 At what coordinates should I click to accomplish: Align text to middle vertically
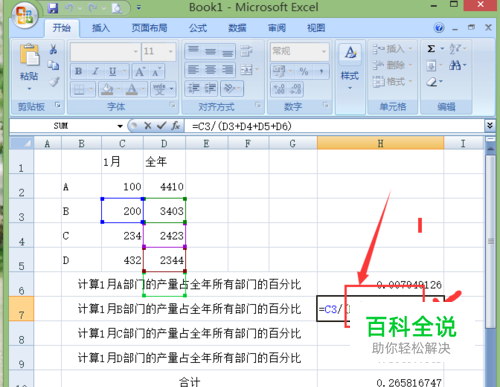tap(210, 51)
